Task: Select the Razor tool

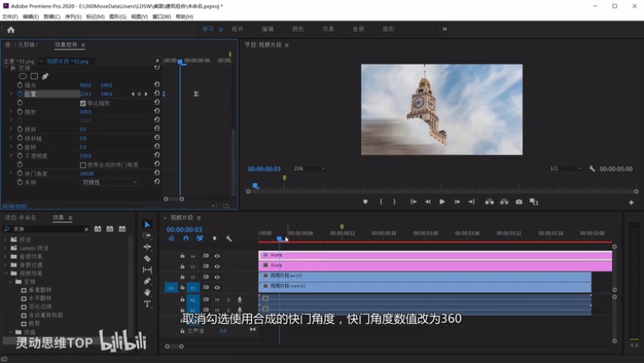Action: [147, 258]
